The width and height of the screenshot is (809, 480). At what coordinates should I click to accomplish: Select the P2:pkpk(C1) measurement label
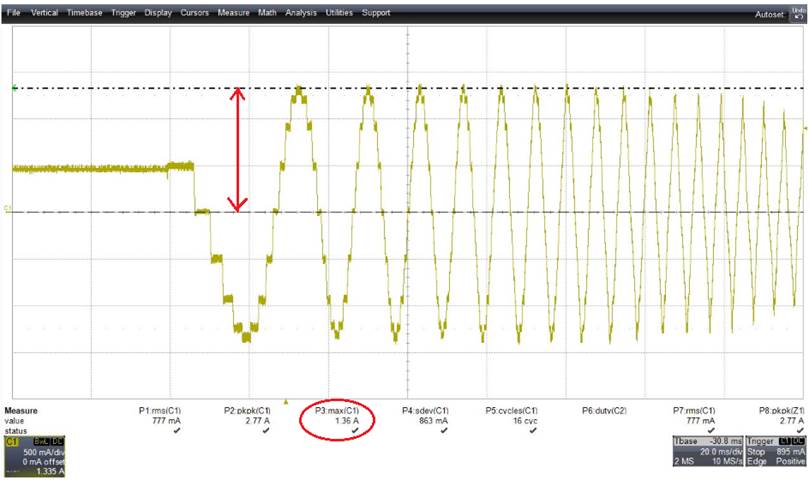point(247,411)
